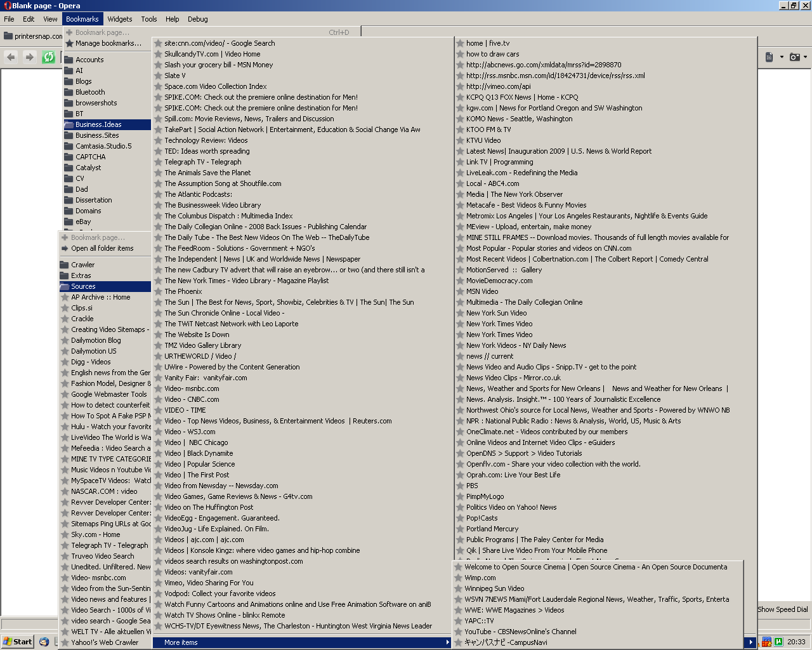This screenshot has width=812, height=650.
Task: Open the View menu
Action: (x=50, y=19)
